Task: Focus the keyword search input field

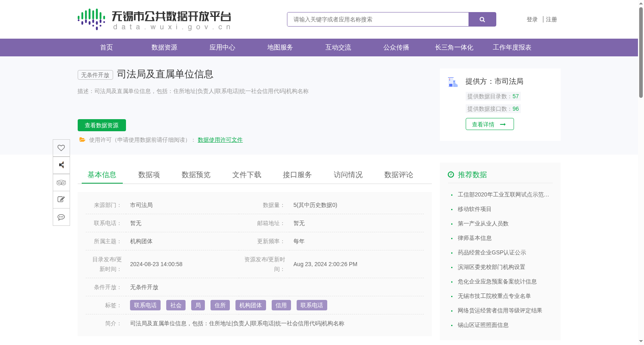Action: [x=378, y=19]
